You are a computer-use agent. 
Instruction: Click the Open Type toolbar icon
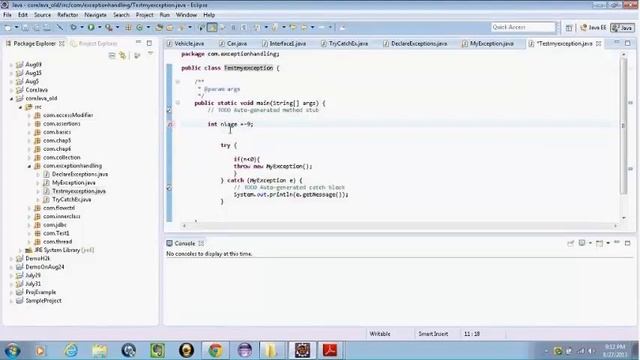[159, 27]
